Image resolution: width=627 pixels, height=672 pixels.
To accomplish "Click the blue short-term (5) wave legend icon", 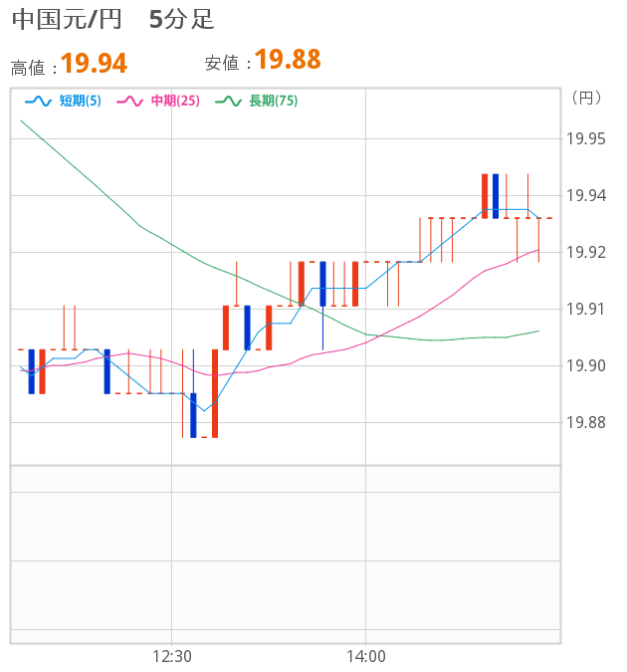I will pos(38,102).
